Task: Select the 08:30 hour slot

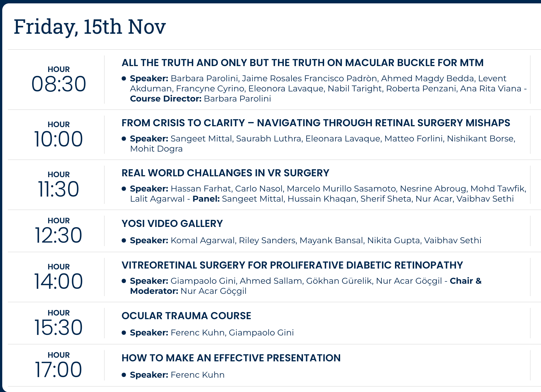Action: coord(59,80)
